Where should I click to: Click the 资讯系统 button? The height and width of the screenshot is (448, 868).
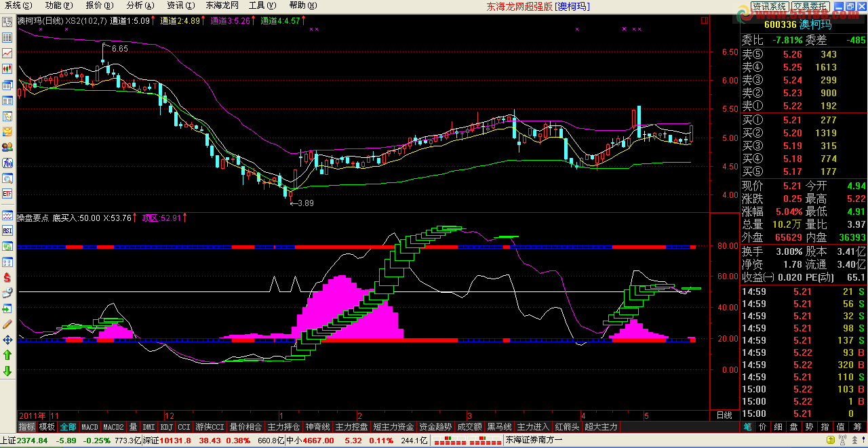coord(769,6)
